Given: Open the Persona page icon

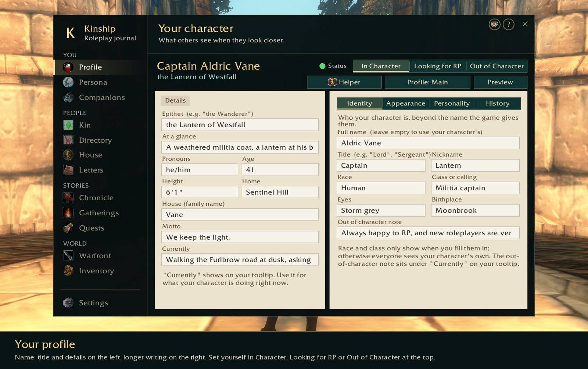Looking at the screenshot, I should pos(68,82).
